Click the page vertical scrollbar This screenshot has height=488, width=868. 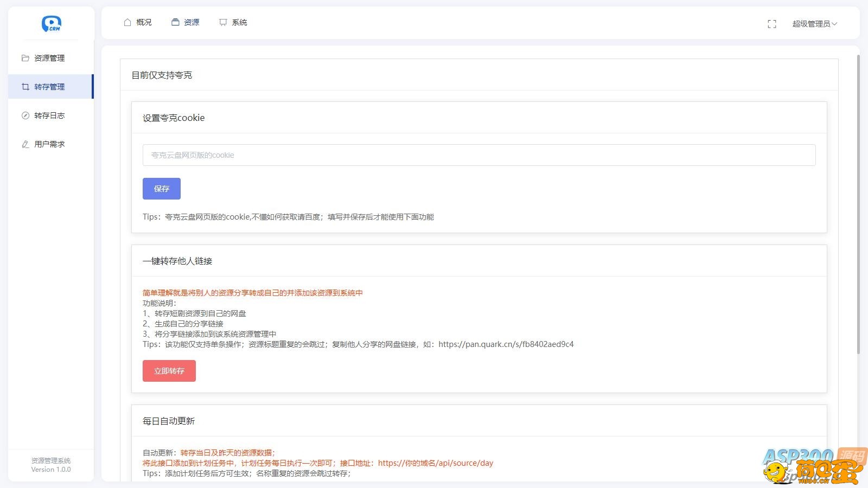click(858, 204)
